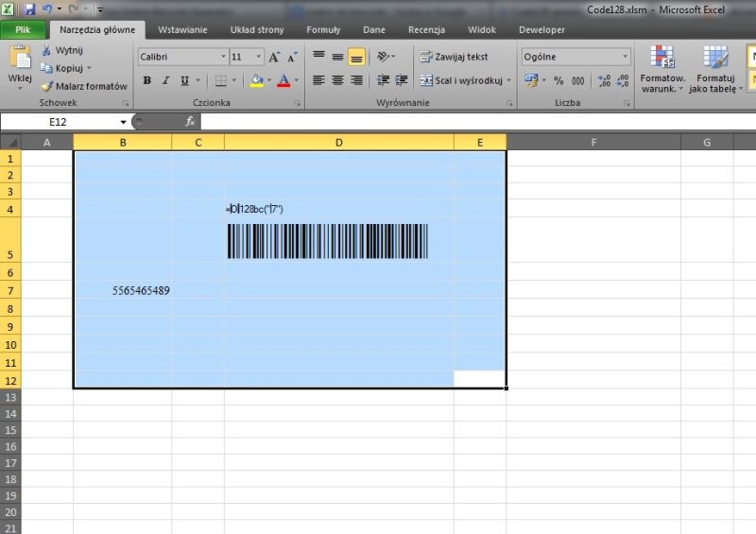Toggle bold formatting button

point(147,81)
